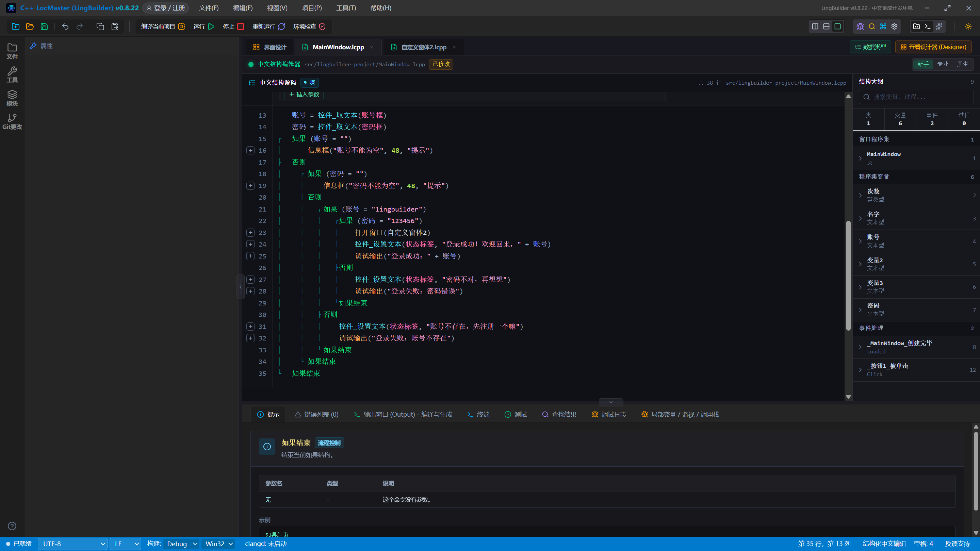Undo last edit with the undo arrow
The image size is (980, 551).
65,27
